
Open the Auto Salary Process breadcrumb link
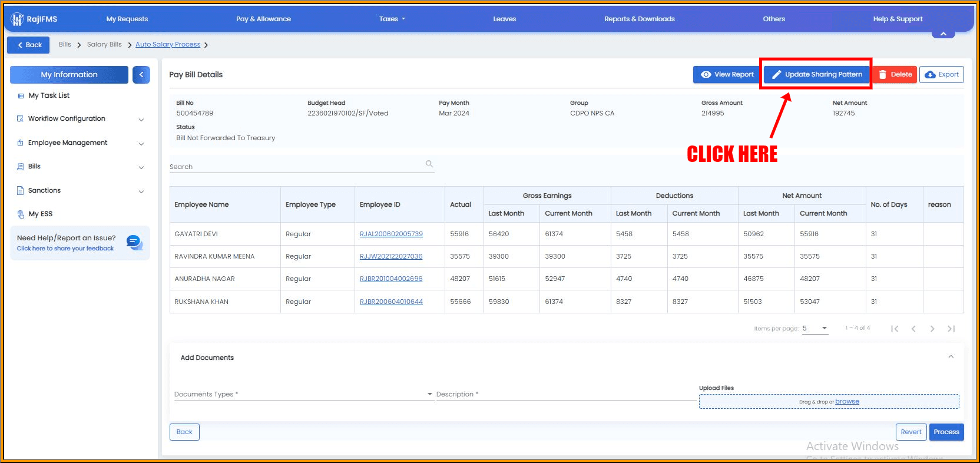click(168, 45)
